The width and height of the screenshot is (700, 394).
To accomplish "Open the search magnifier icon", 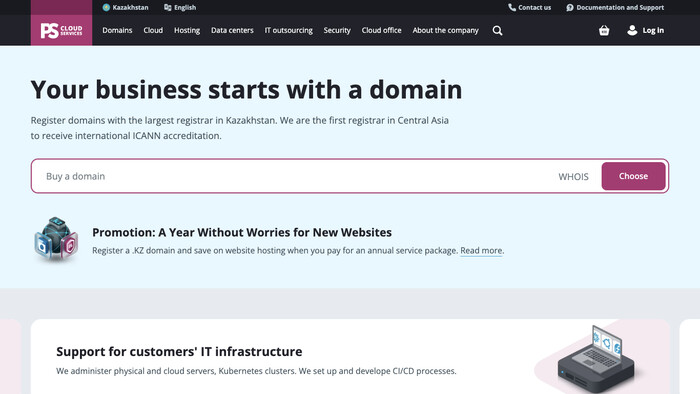I will click(x=497, y=30).
